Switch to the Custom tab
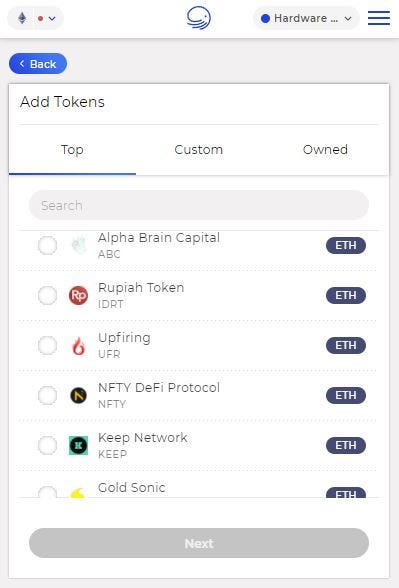 point(199,150)
